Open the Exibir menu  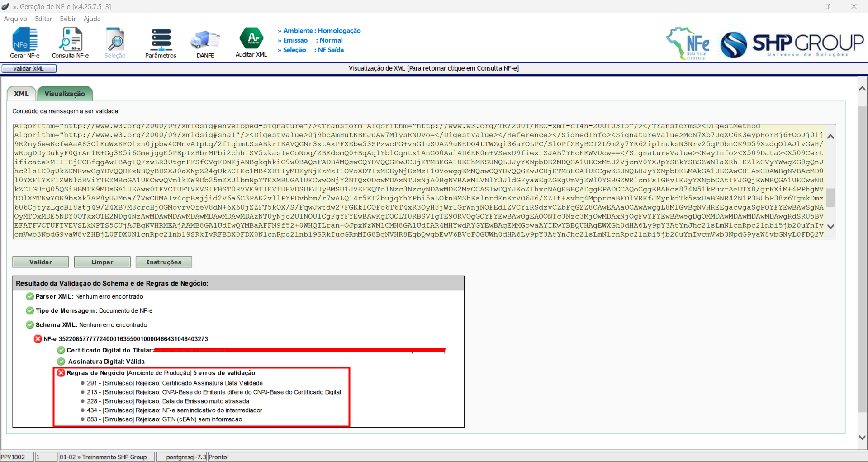click(68, 19)
